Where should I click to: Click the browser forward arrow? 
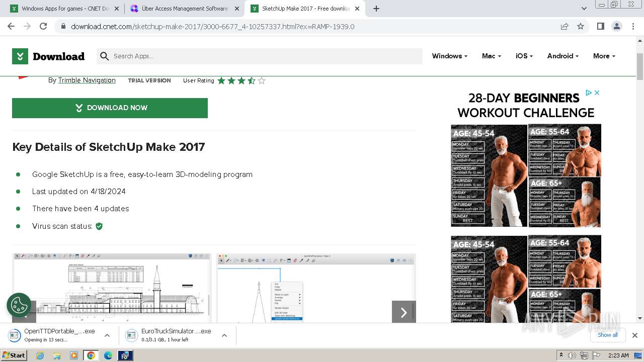click(27, 26)
